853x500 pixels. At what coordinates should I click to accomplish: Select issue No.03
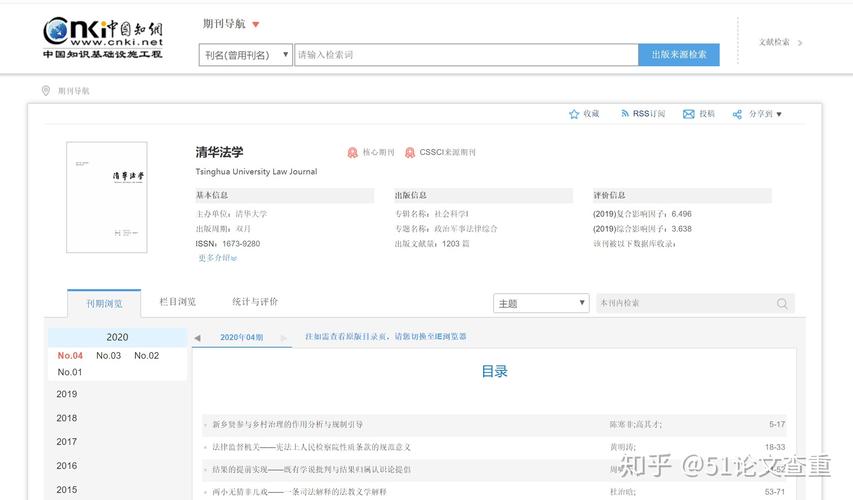(108, 355)
